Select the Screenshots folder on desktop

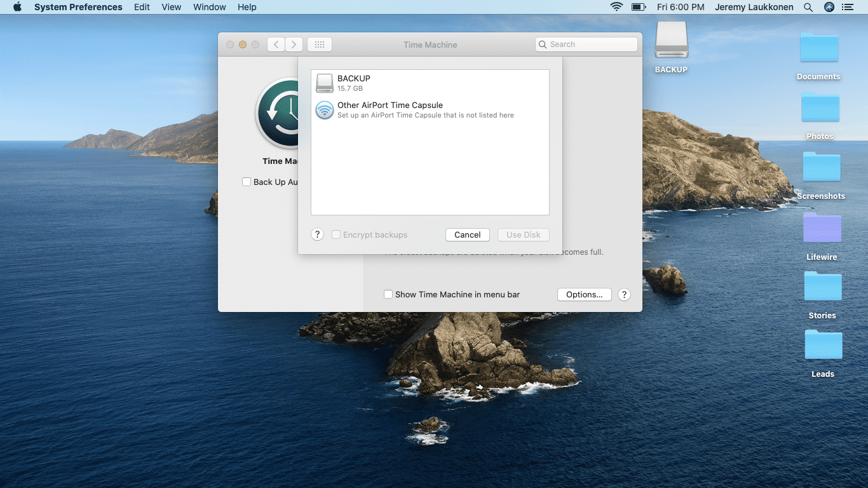pos(822,166)
